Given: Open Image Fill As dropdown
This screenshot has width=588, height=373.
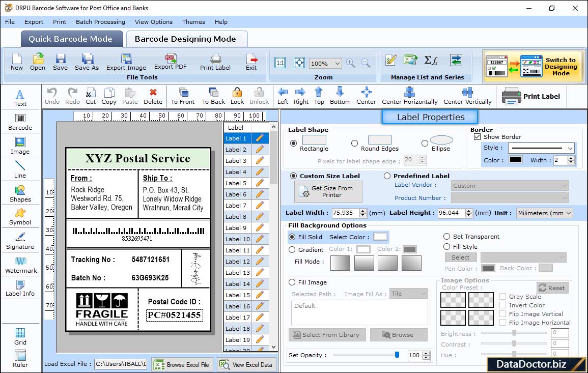Looking at the screenshot, I should pyautogui.click(x=409, y=294).
